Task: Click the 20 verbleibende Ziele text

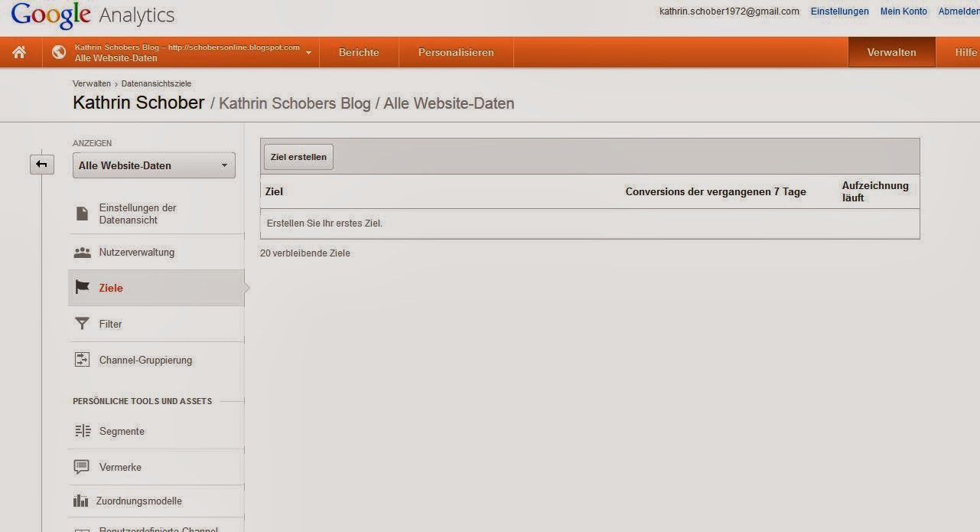Action: (x=305, y=253)
